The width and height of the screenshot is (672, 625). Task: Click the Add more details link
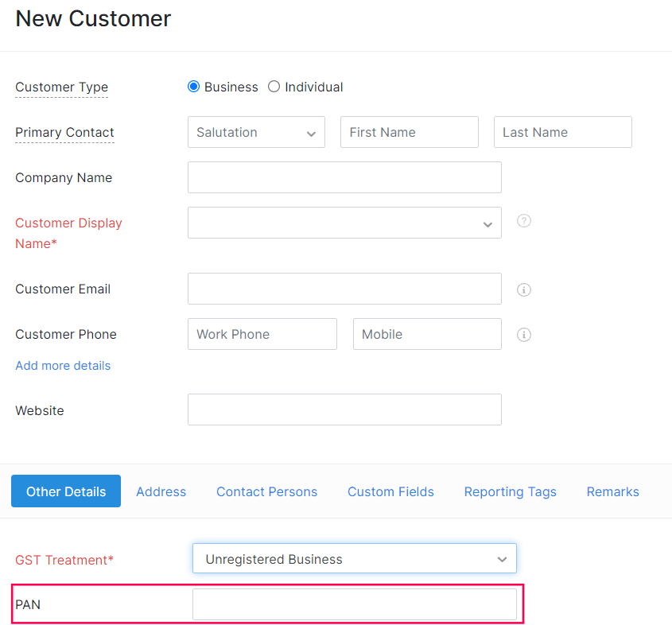[x=63, y=366]
